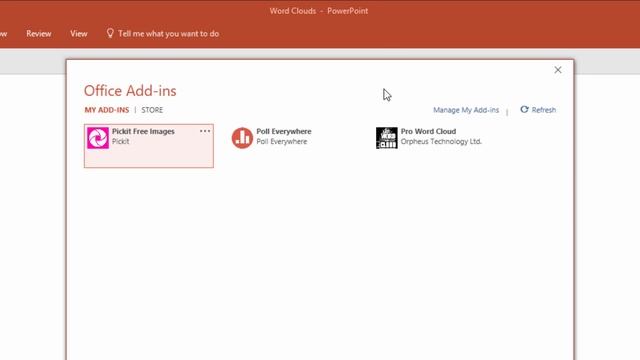
Task: Select the Pro Word Cloud add-in name
Action: coord(428,131)
